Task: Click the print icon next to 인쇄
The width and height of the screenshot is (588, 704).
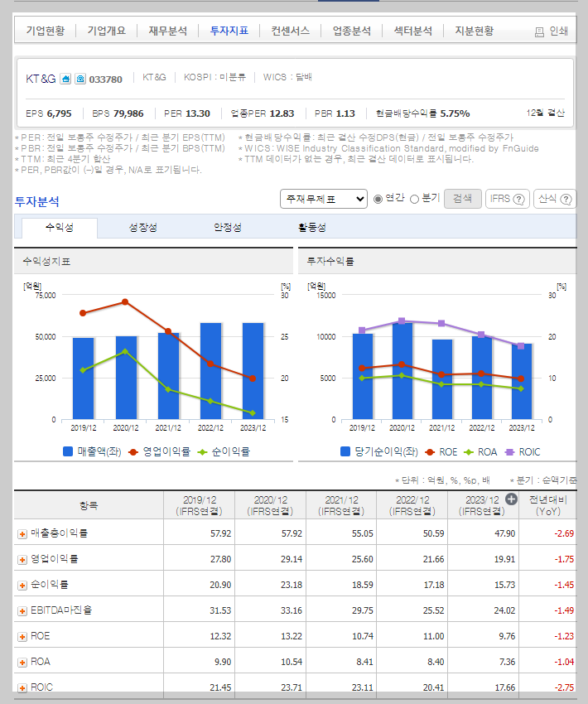Action: (539, 31)
